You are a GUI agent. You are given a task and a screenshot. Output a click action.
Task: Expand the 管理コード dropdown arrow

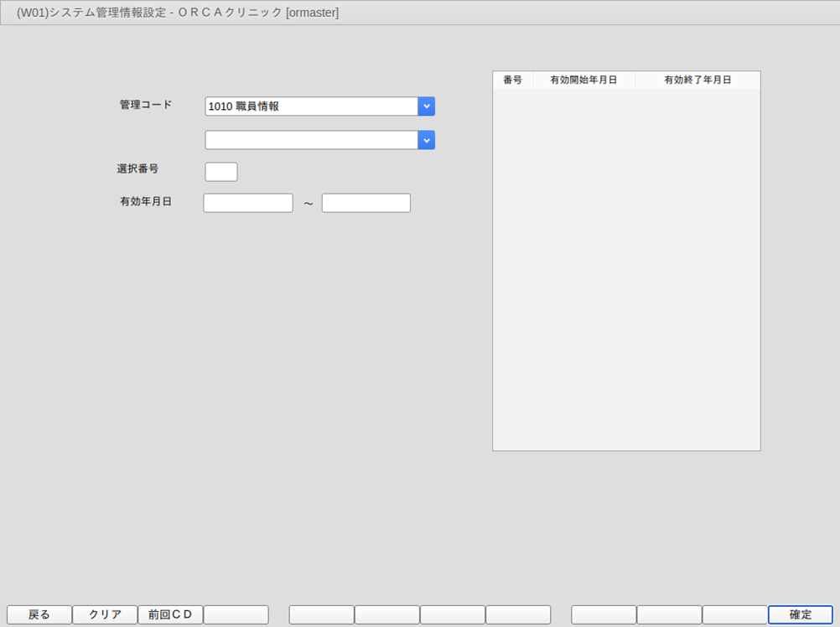[x=427, y=106]
